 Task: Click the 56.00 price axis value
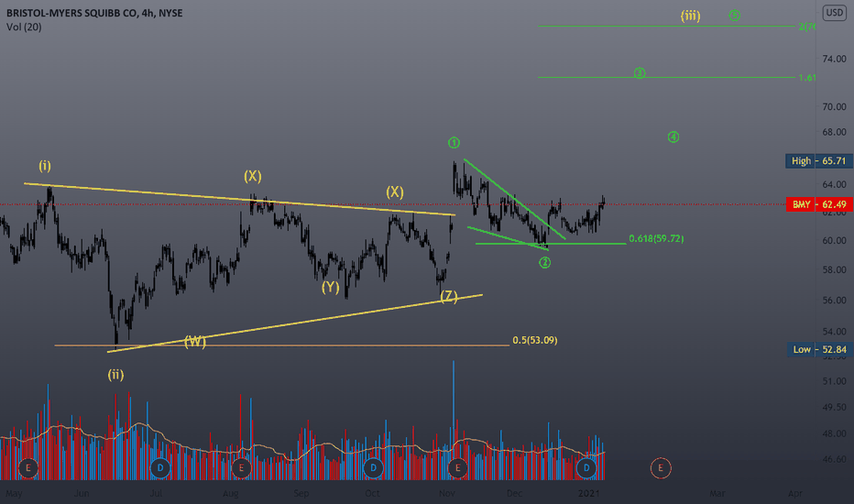point(834,301)
